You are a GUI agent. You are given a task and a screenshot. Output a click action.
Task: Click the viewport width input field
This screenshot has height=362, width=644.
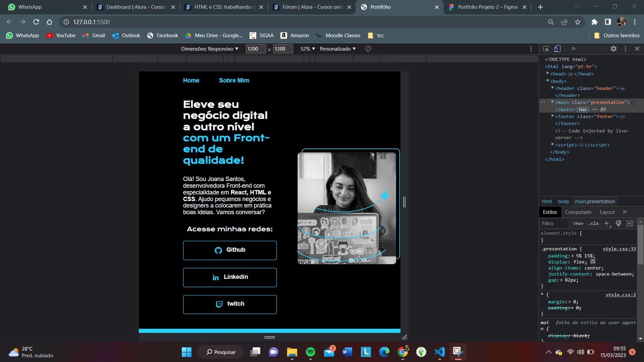tap(256, 49)
